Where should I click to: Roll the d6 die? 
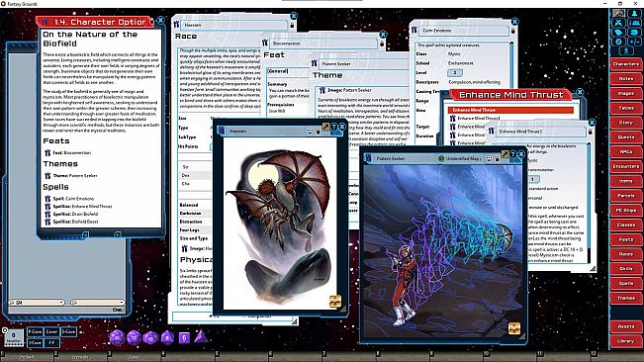coord(184,338)
